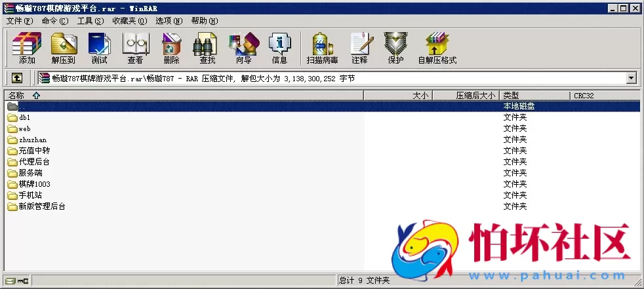Sort by the 类型 column header
Viewport: 644px width, 289px height.
[x=534, y=95]
